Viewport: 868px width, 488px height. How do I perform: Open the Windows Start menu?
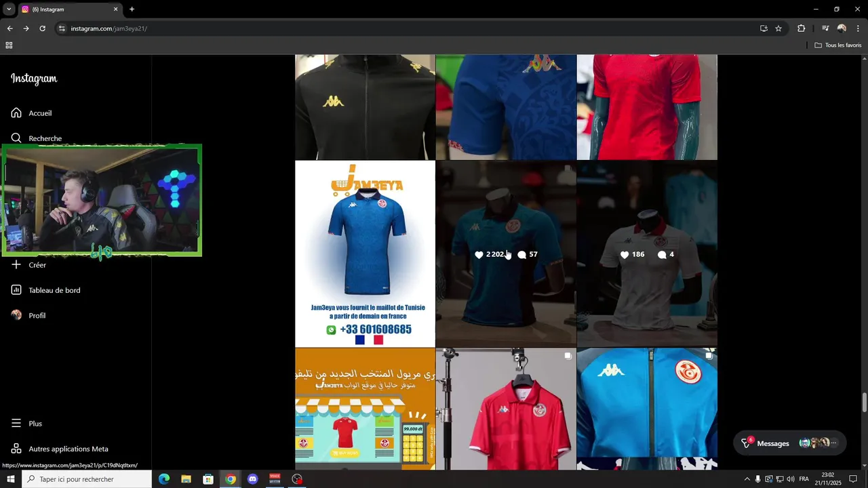pos(10,479)
